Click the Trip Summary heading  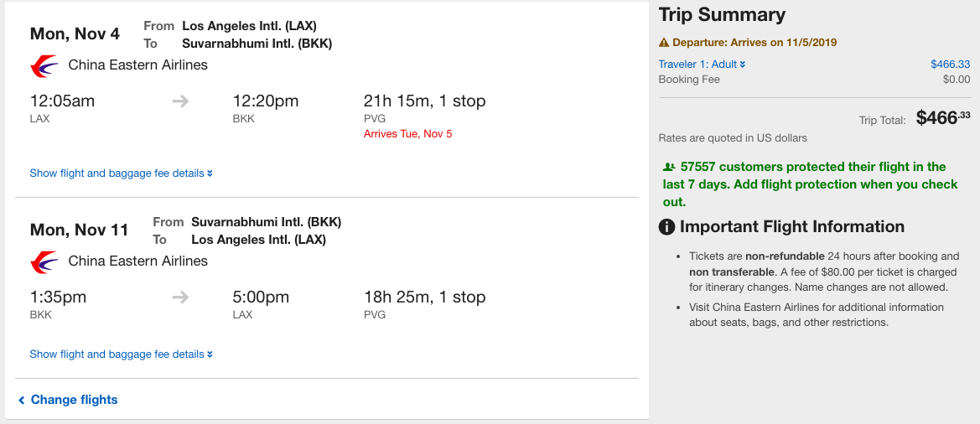[722, 15]
